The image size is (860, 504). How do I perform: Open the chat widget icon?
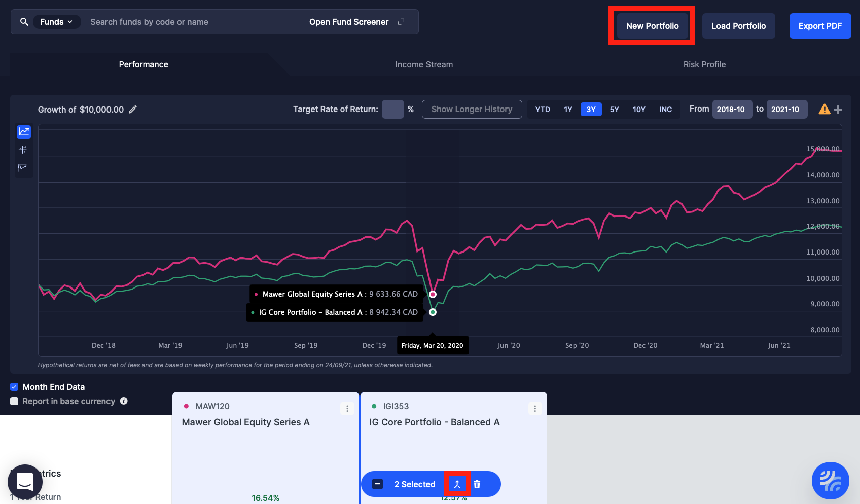point(25,481)
